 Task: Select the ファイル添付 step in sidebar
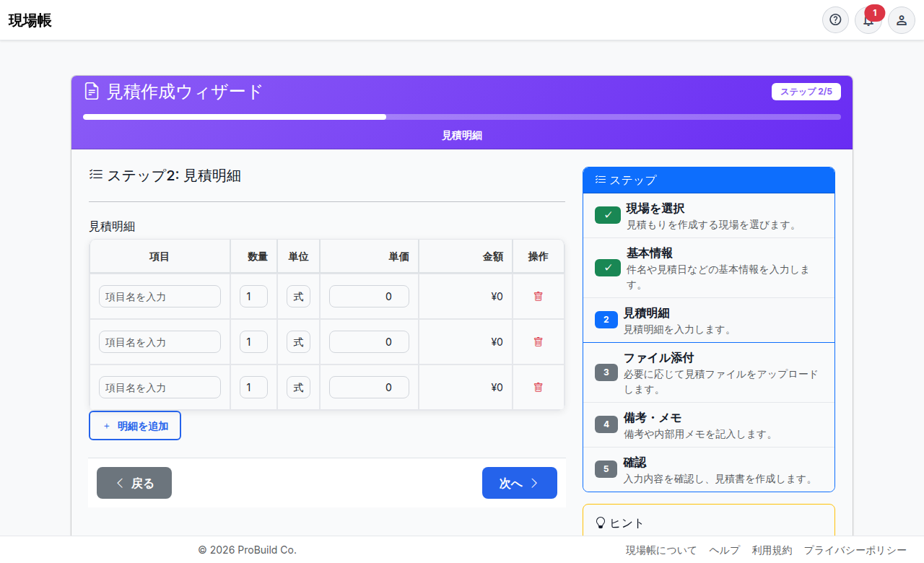click(709, 372)
